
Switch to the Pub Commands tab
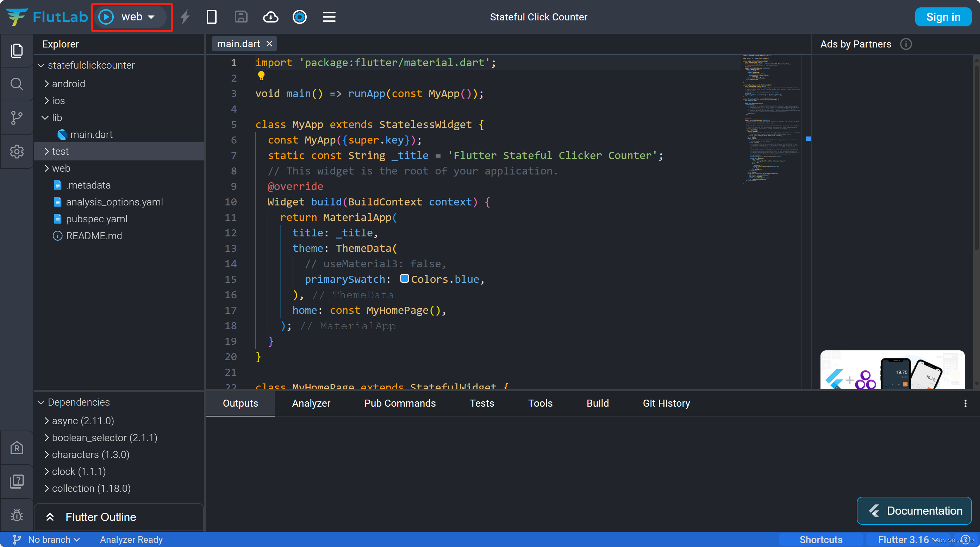click(400, 403)
